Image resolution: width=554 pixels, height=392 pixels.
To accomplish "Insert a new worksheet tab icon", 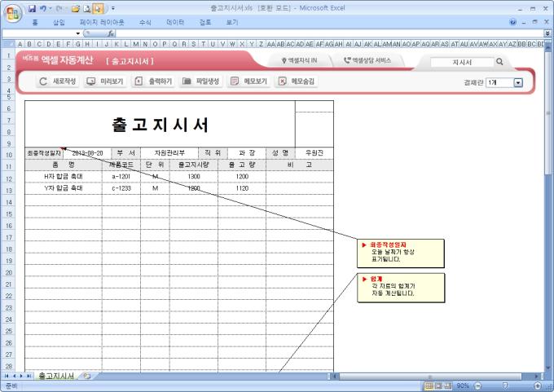I will 86,376.
